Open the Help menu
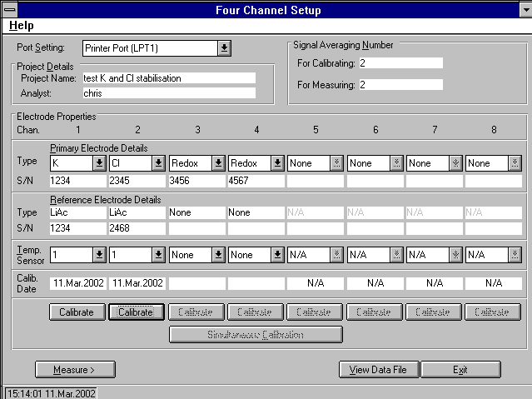The height and width of the screenshot is (399, 532). coord(22,26)
